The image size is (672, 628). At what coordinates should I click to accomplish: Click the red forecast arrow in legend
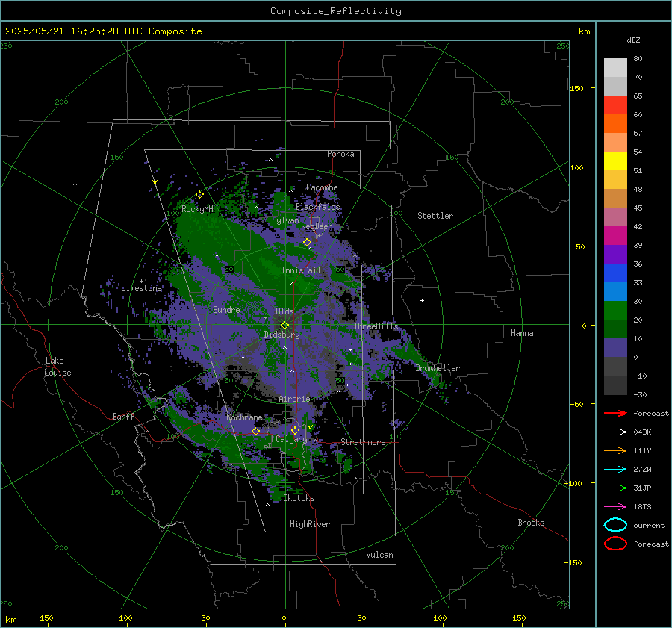click(x=615, y=413)
